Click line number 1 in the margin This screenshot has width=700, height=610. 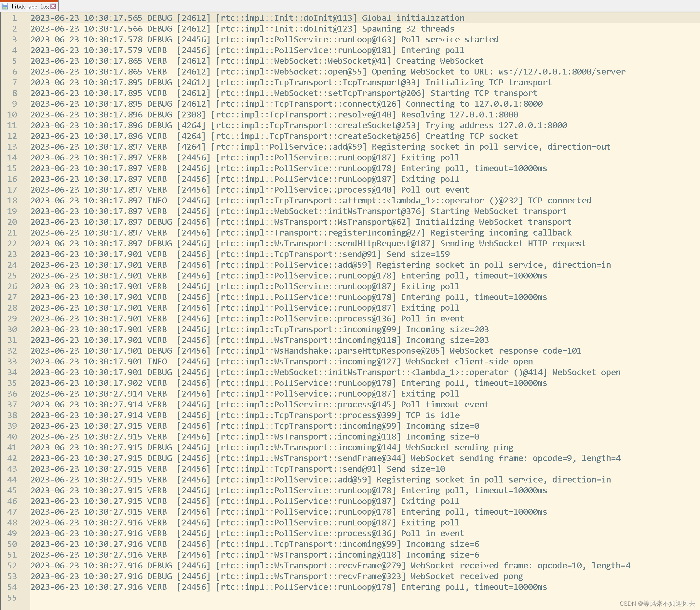14,18
